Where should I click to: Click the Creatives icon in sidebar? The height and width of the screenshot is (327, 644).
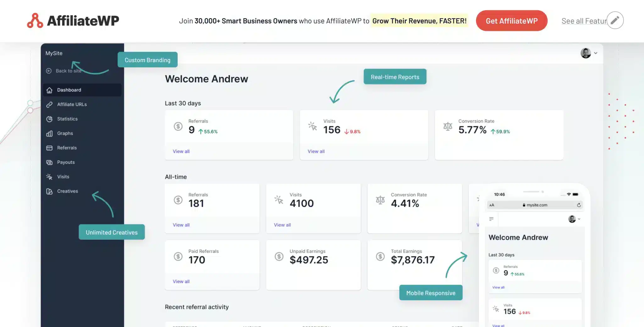pos(49,191)
